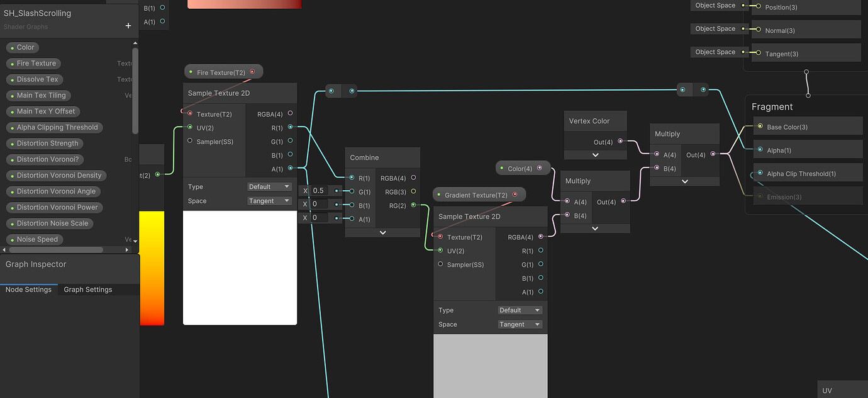The width and height of the screenshot is (868, 398).
Task: Click the UV(2) input port on Gradient Texture sampler
Action: (440, 251)
